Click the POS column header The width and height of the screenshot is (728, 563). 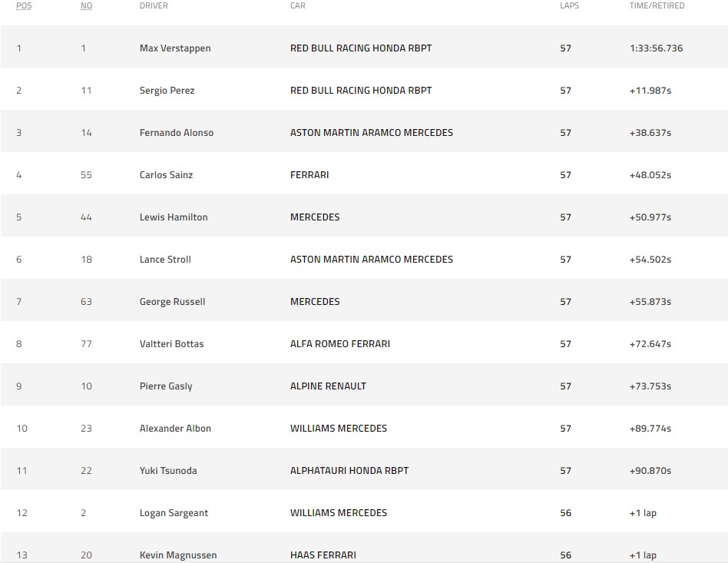tap(24, 6)
